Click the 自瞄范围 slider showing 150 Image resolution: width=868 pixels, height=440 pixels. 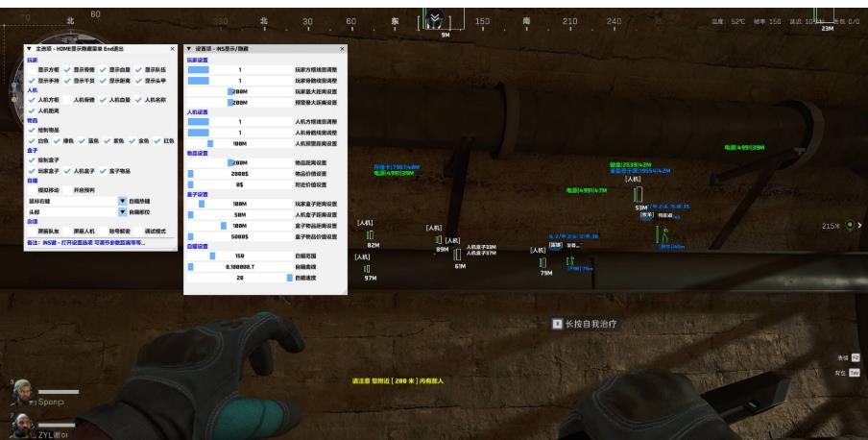click(x=240, y=256)
